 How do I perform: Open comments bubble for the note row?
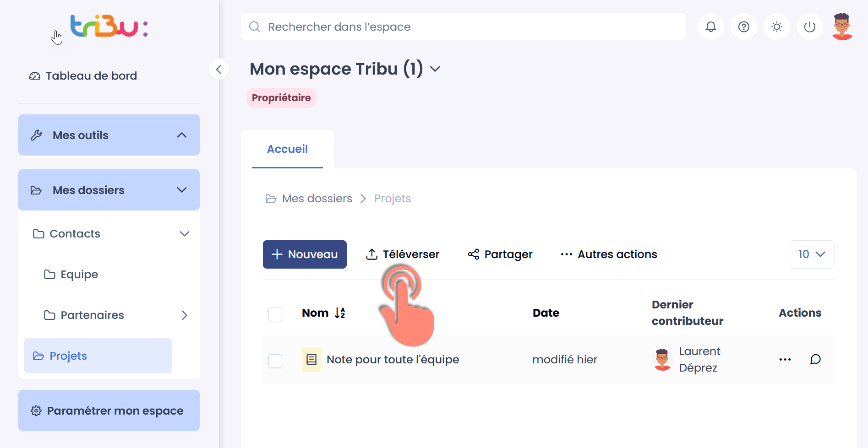pyautogui.click(x=815, y=359)
